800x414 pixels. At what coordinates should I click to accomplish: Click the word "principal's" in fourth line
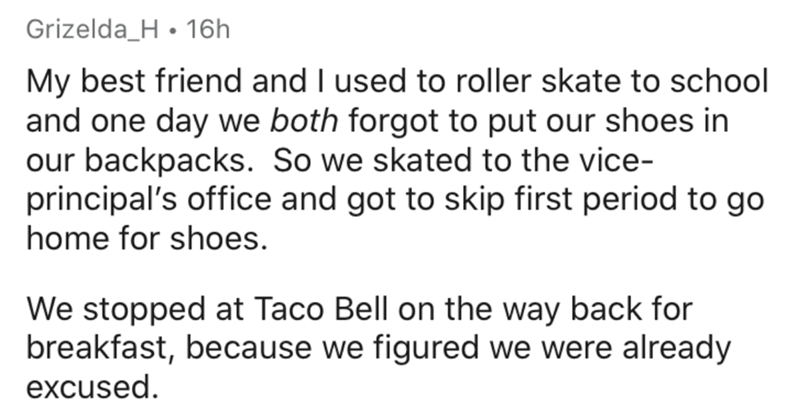[102, 199]
